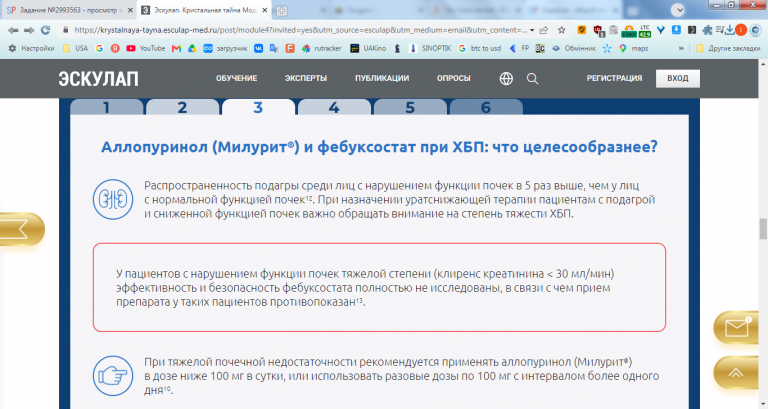
Task: Open the ОБУЧЕНИЕ menu
Action: pyautogui.click(x=237, y=78)
